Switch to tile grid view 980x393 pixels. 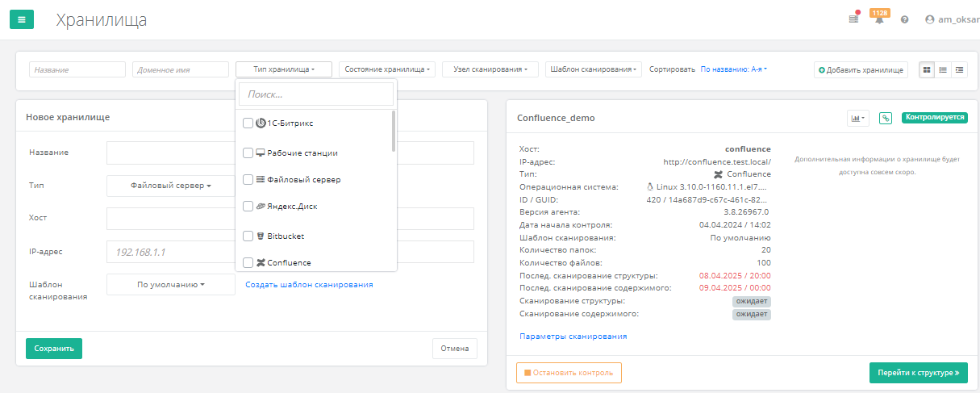pyautogui.click(x=927, y=70)
